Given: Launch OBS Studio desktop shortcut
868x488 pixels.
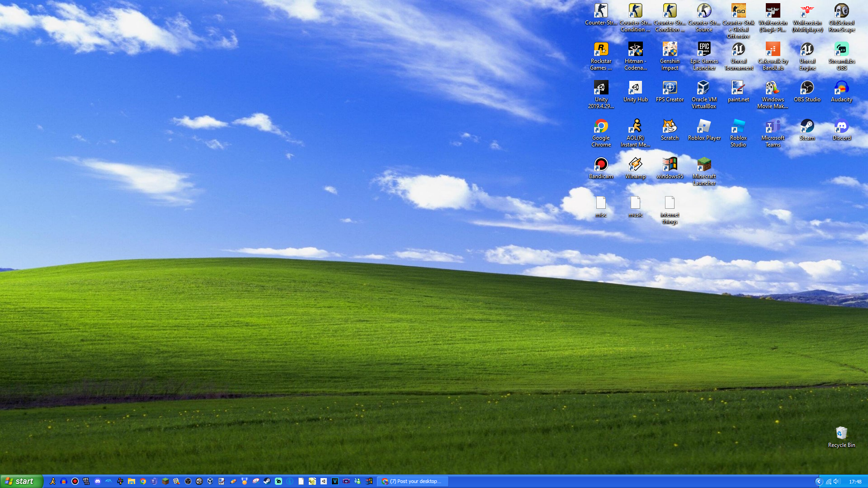Looking at the screenshot, I should [x=807, y=92].
